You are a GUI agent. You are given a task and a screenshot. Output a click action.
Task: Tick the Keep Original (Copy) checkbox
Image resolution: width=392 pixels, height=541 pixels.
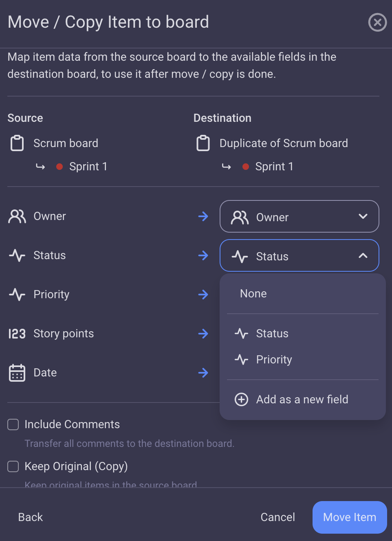click(x=13, y=466)
